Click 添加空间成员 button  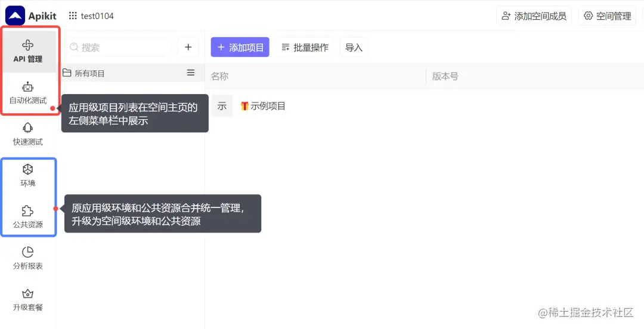pos(534,16)
